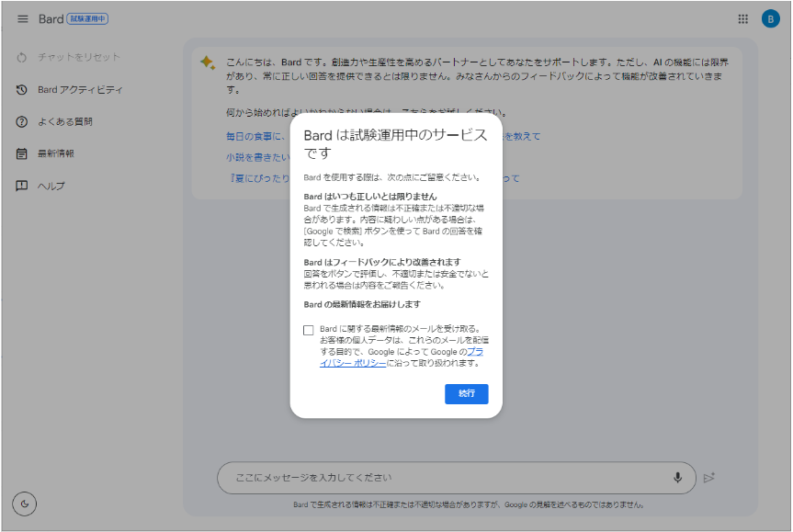Screen dimensions: 793x532
Task: Click suggestion link 『夏にぴったり
Action: point(259,178)
